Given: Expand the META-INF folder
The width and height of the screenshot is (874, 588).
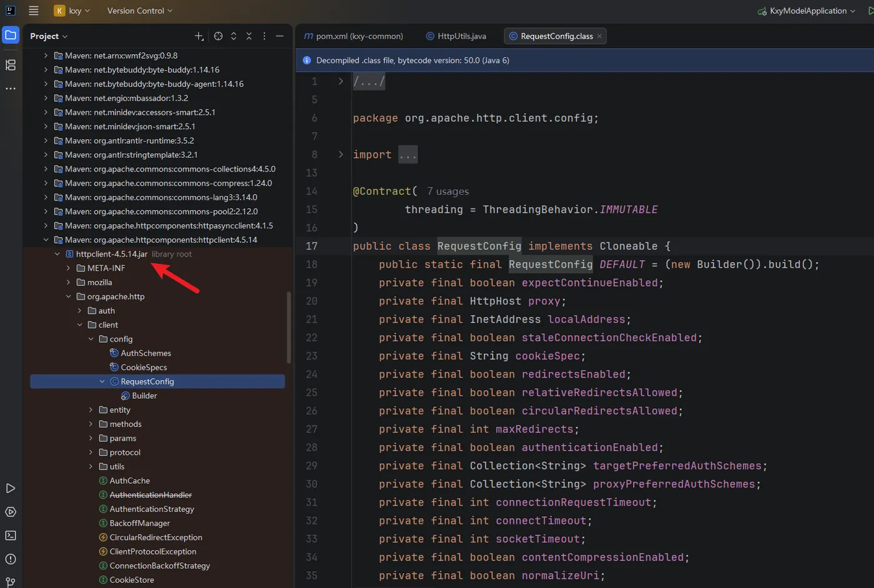Looking at the screenshot, I should click(x=68, y=268).
